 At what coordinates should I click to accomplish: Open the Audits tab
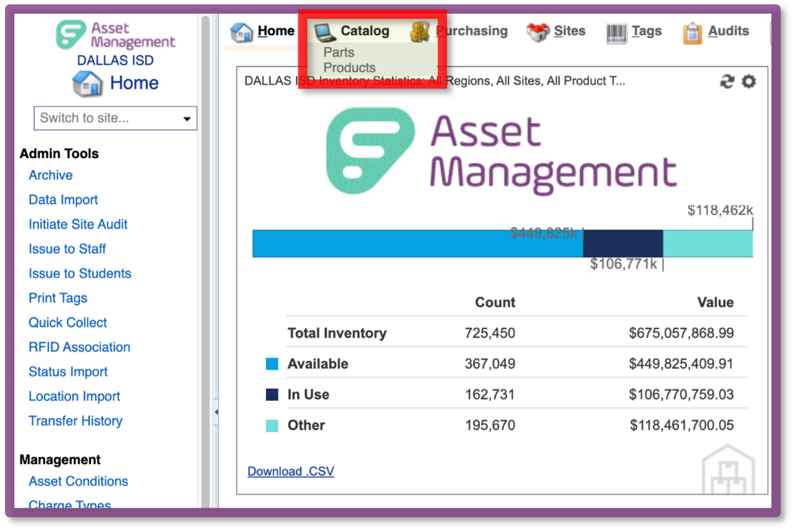coord(728,31)
